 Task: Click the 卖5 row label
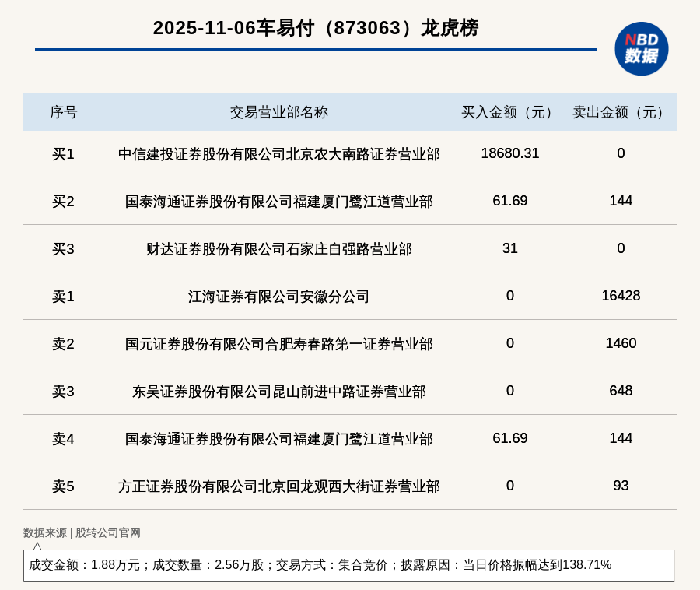pos(63,486)
